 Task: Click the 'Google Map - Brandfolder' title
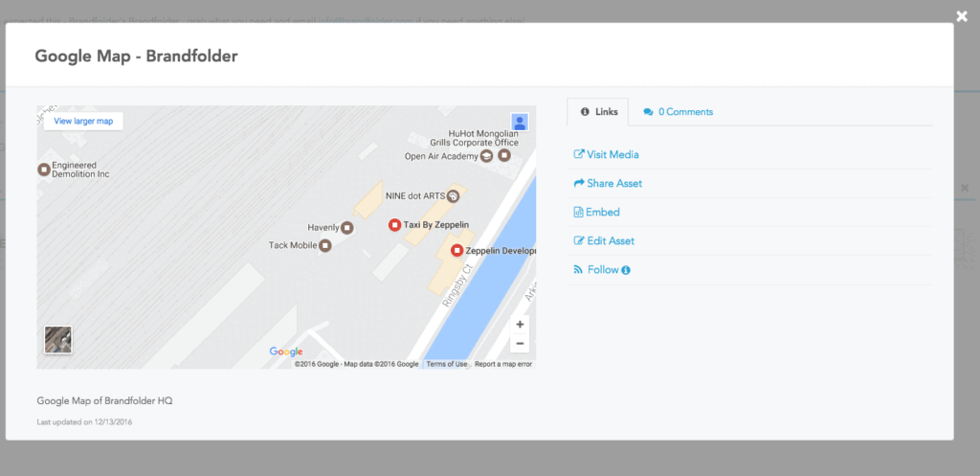136,57
